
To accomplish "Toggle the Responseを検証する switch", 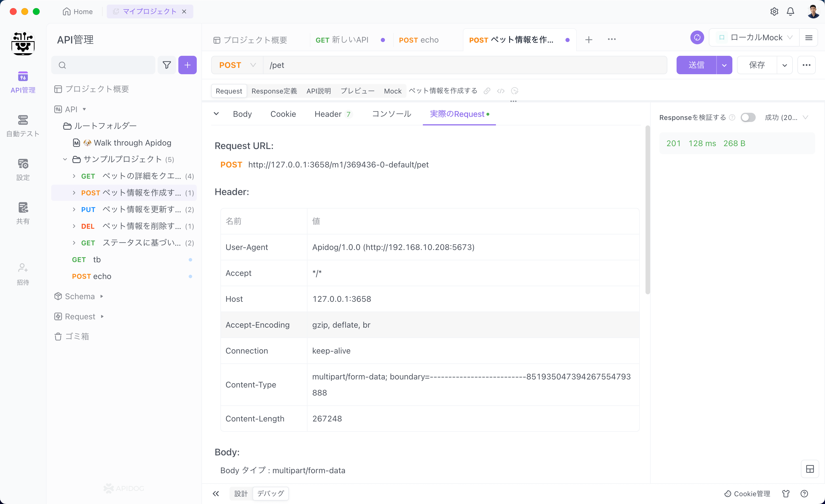I will (x=748, y=117).
